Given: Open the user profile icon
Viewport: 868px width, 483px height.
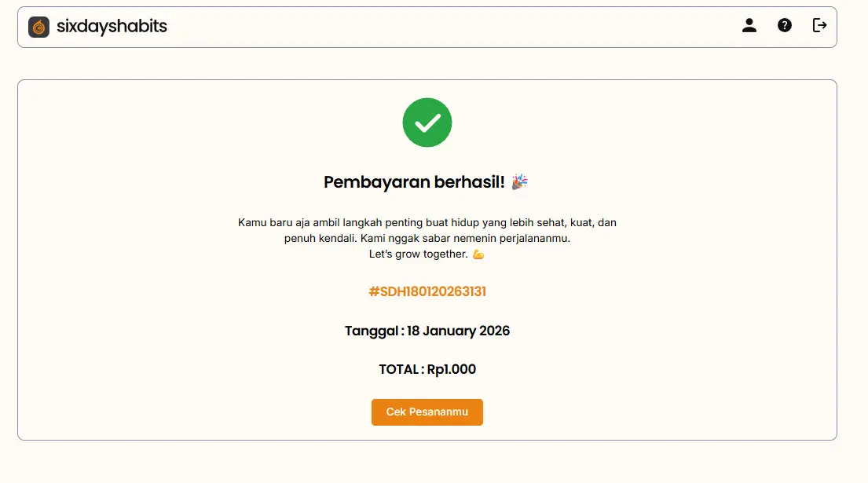Looking at the screenshot, I should pos(749,25).
